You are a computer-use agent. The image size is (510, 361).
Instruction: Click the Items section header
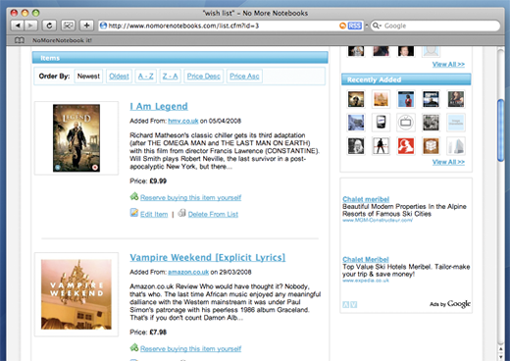click(x=180, y=58)
